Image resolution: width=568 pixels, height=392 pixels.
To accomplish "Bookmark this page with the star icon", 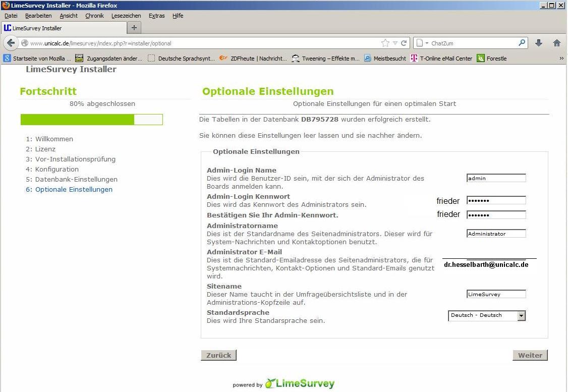I will 385,43.
